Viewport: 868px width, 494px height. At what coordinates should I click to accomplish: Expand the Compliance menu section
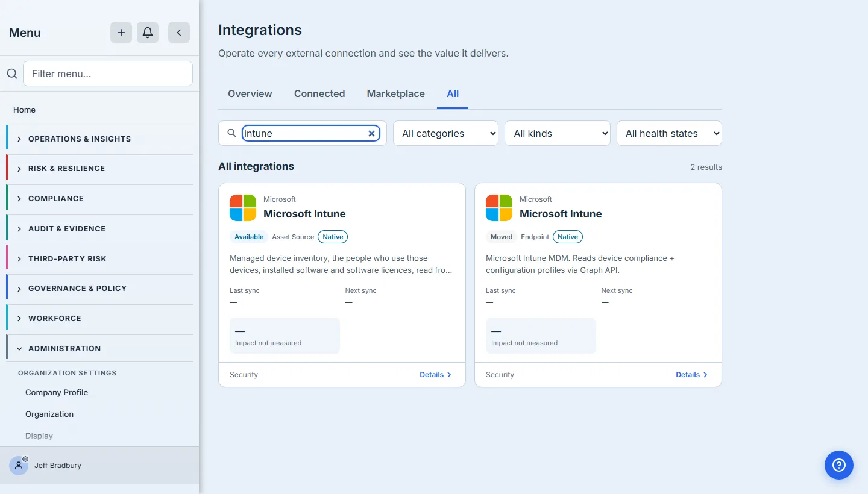pyautogui.click(x=99, y=199)
